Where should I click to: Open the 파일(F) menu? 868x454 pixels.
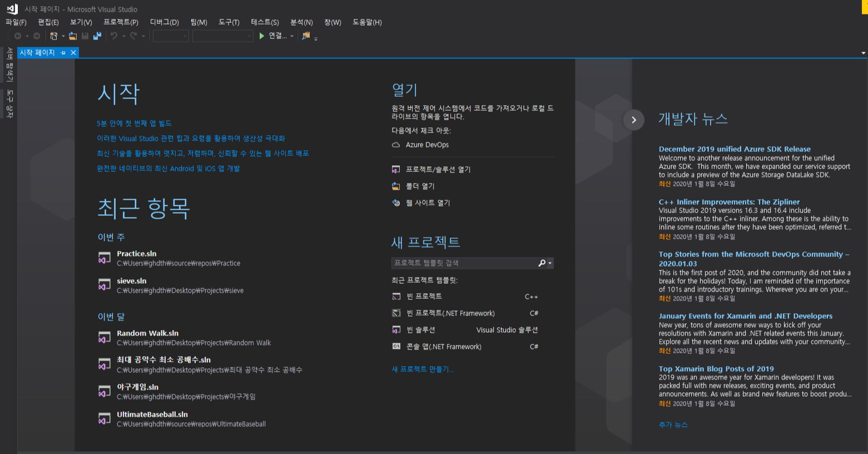pyautogui.click(x=16, y=22)
